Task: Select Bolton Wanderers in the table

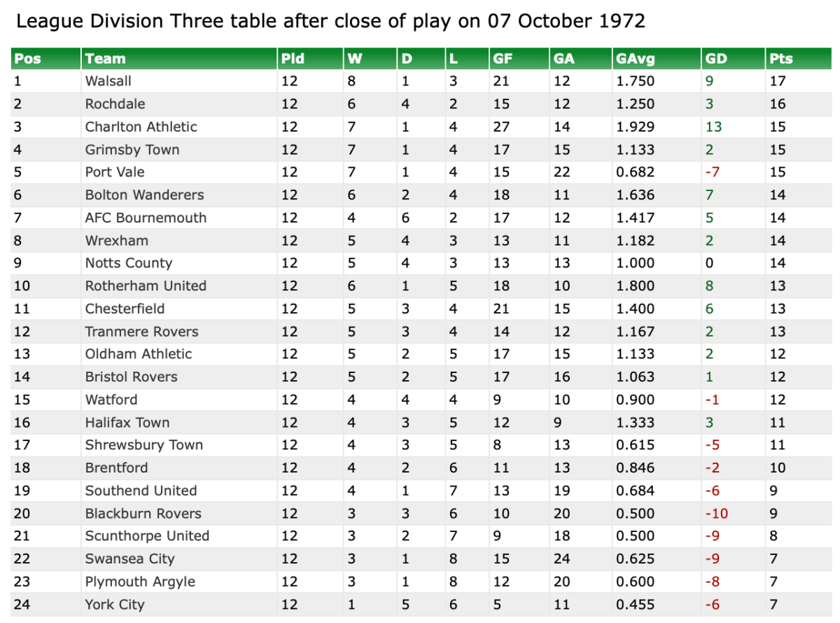Action: point(144,195)
